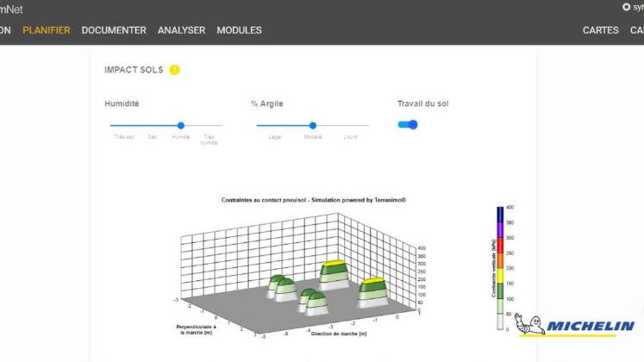Open the MODULES menu
The width and height of the screenshot is (644, 362).
[239, 30]
